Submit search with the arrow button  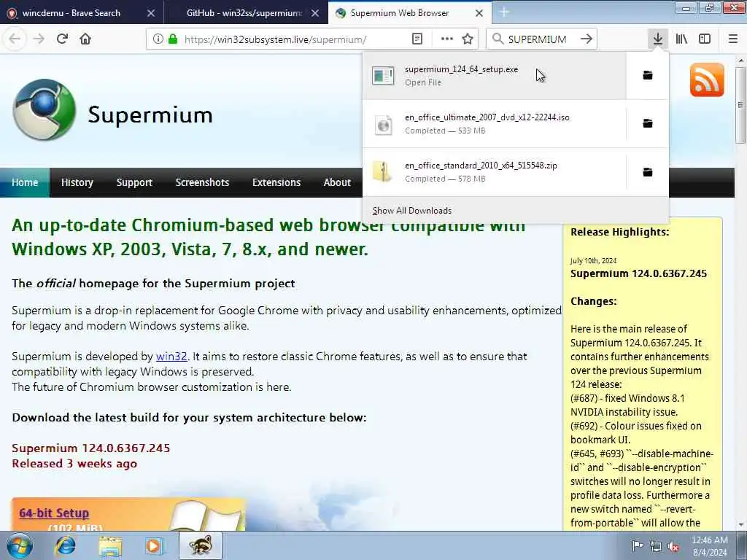click(587, 39)
